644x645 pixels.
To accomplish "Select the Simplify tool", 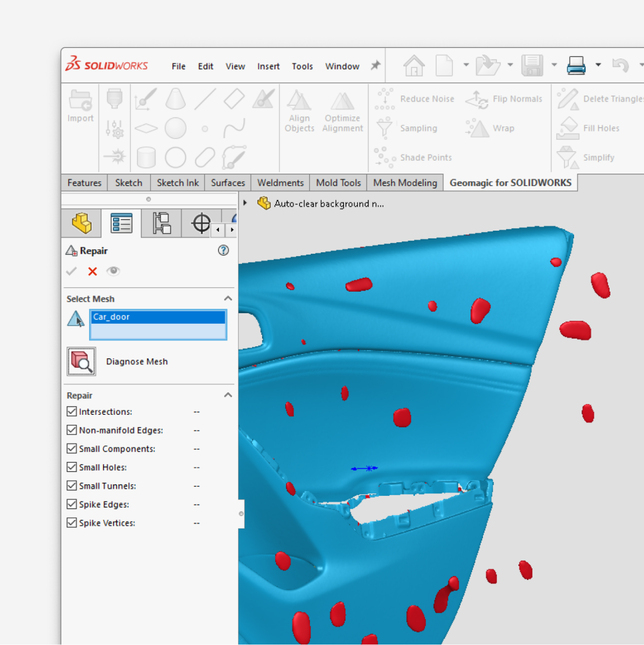I will point(586,157).
